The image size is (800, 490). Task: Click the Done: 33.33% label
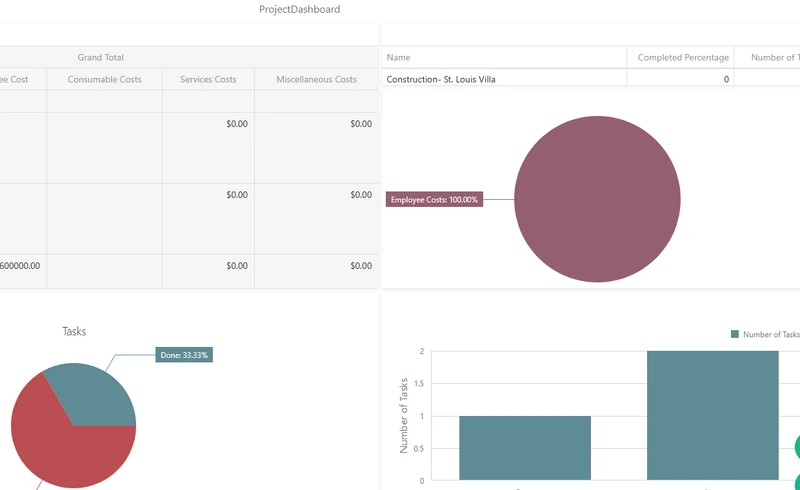click(184, 355)
